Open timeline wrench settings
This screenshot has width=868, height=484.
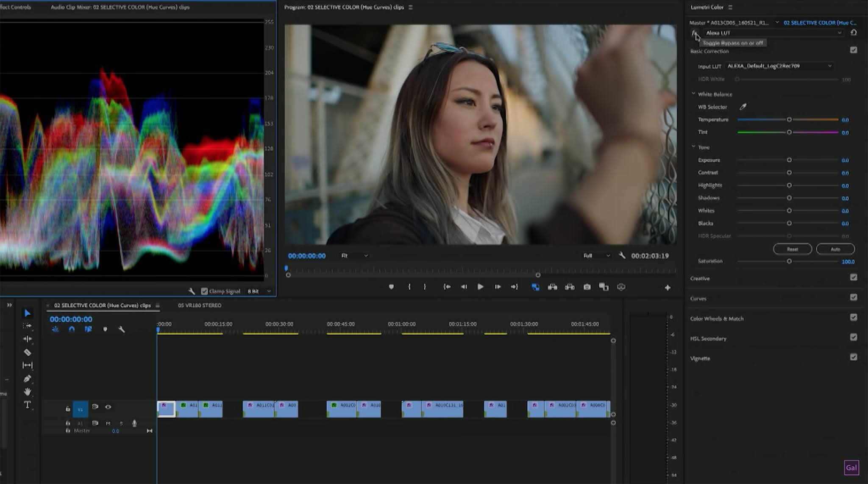pos(122,329)
